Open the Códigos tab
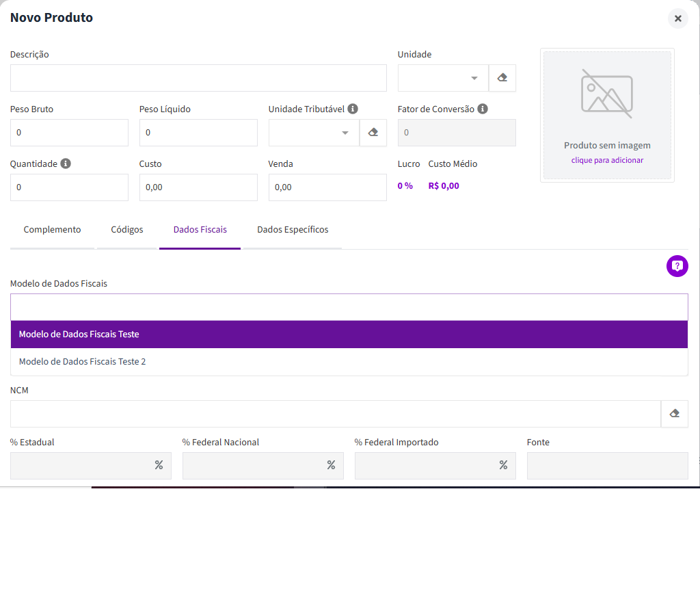This screenshot has width=700, height=604. [x=127, y=230]
